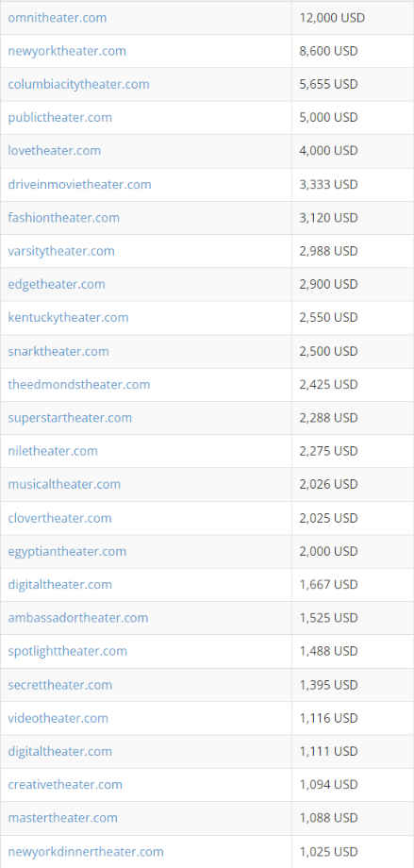
Task: Open theedmondstheater.com listing
Action: point(79,384)
